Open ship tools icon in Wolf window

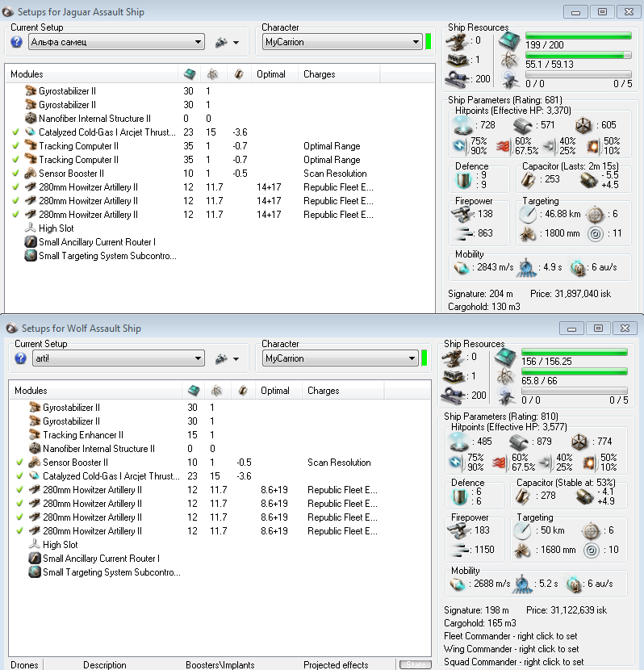[221, 358]
